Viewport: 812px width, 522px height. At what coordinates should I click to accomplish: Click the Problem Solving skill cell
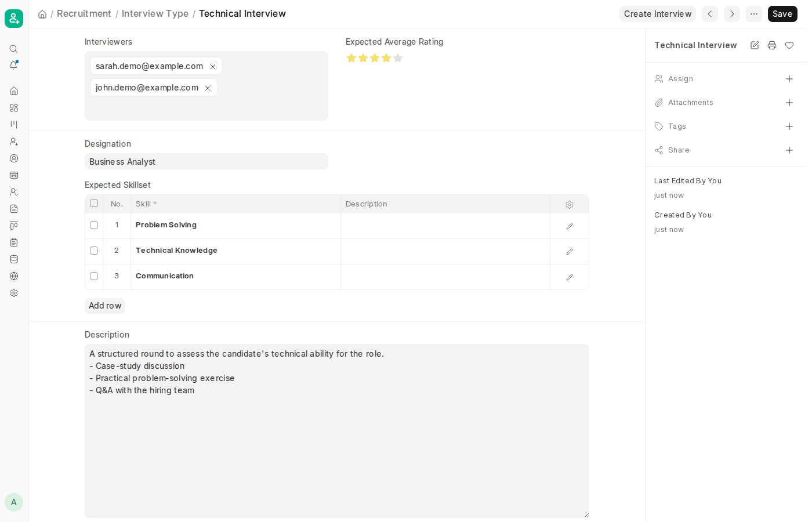[235, 225]
